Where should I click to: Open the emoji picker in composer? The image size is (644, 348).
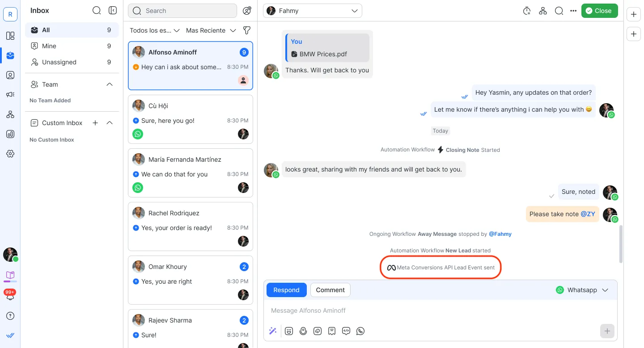pos(289,331)
